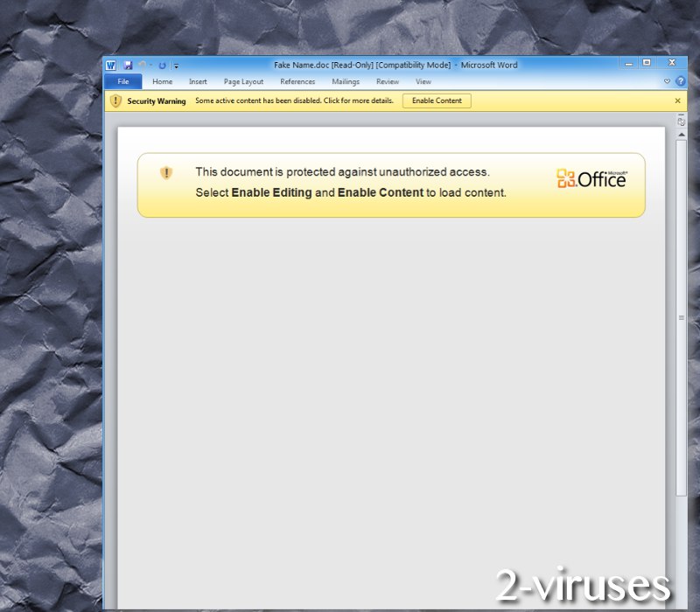Select the References tab

click(x=297, y=82)
